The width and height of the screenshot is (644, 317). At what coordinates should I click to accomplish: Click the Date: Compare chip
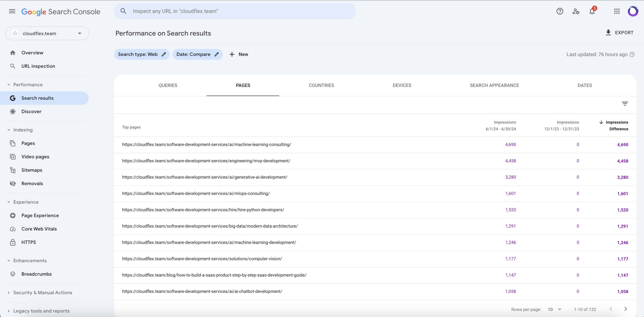(x=198, y=54)
